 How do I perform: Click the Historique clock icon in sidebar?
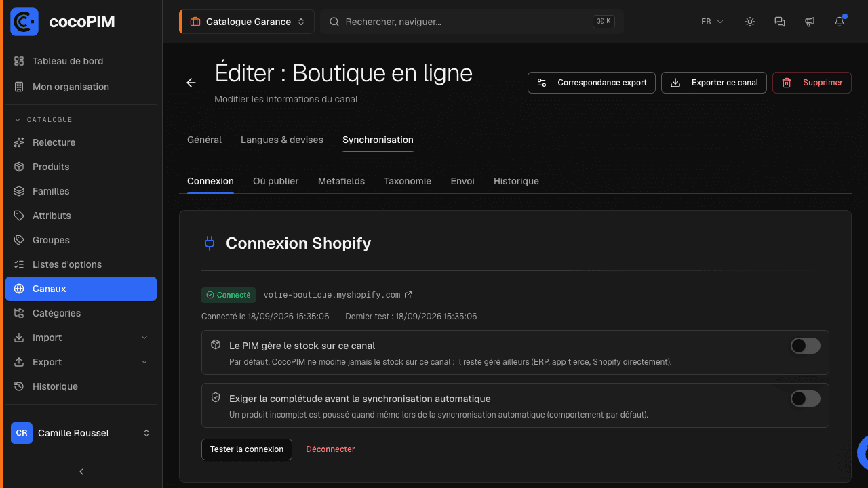coord(19,386)
